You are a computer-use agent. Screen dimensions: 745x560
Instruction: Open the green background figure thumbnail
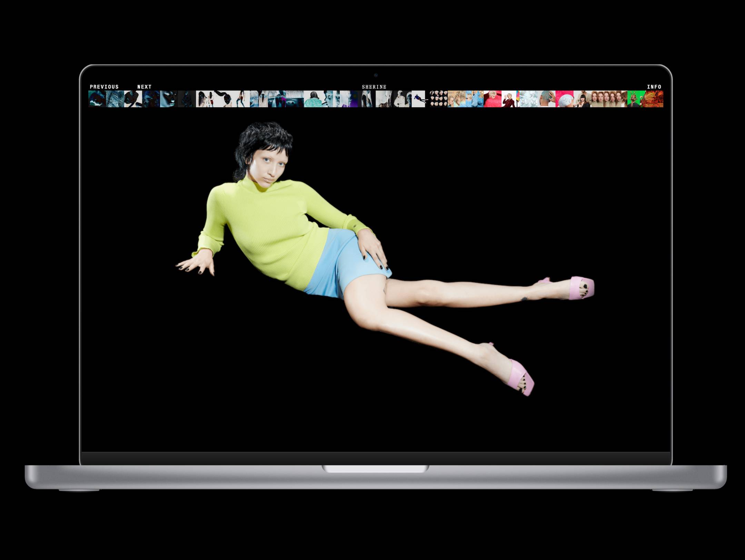636,99
